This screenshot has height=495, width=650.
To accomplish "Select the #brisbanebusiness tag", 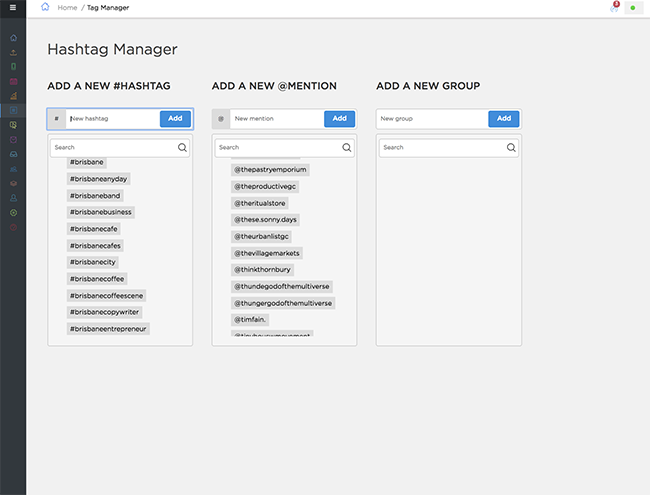I will [x=101, y=212].
